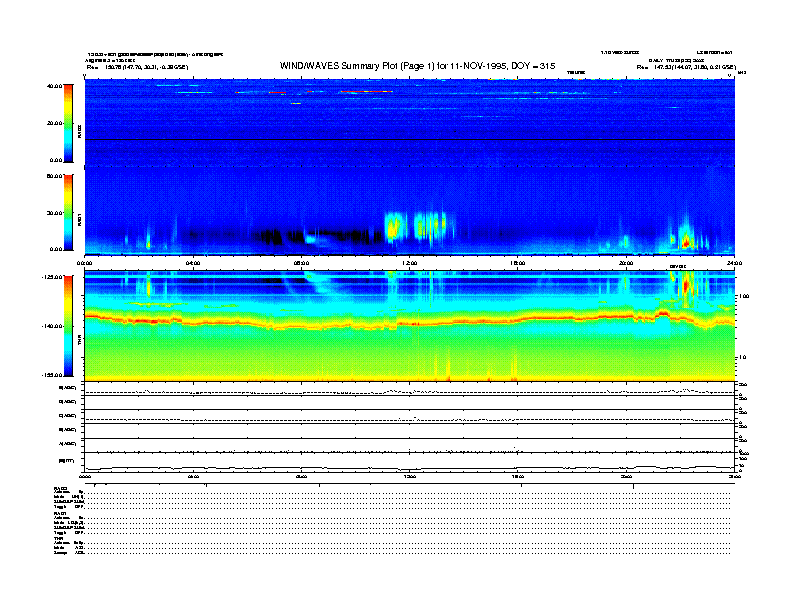Click the black horizontal line across RAD2 panel
792x612 pixels.
pos(409,139)
